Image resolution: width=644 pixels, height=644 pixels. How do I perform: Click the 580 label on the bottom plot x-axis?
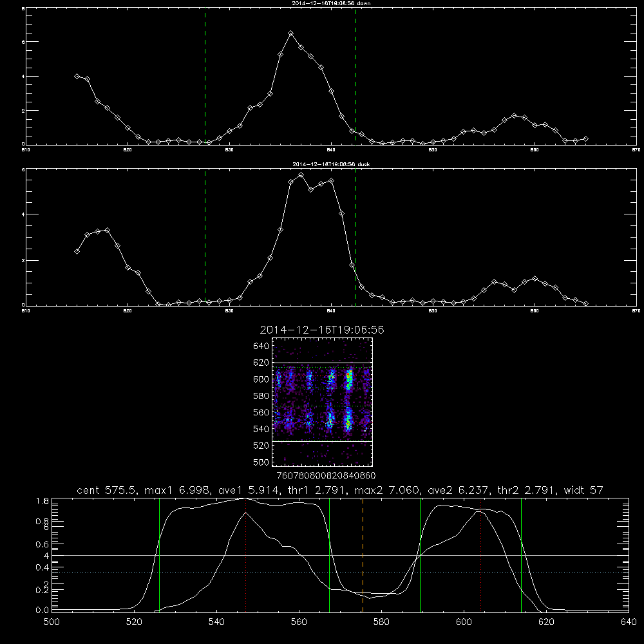(x=381, y=622)
